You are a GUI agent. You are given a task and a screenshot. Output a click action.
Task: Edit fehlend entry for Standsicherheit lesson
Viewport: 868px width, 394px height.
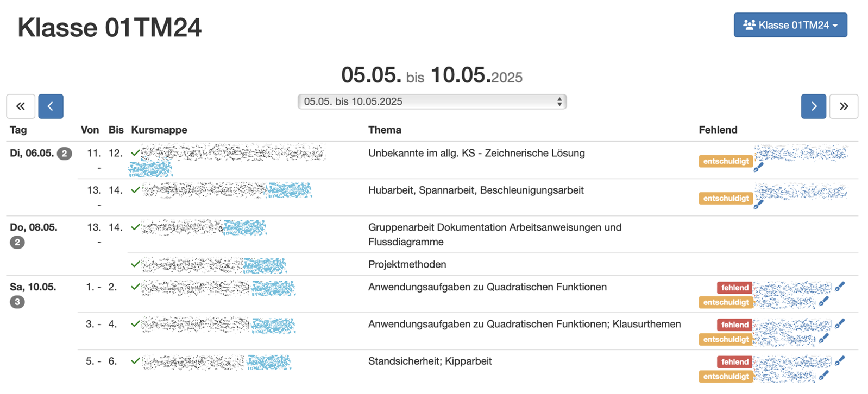(x=840, y=361)
